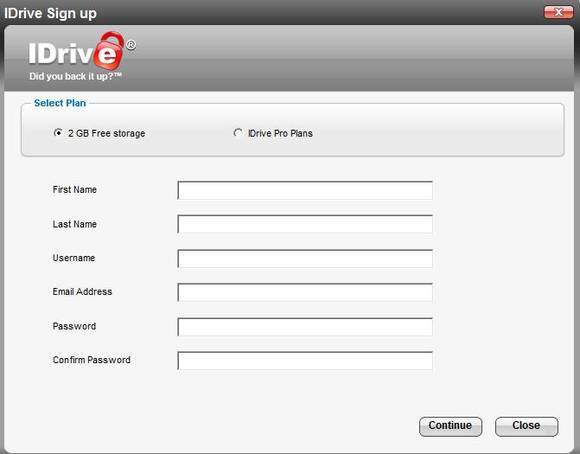580x454 pixels.
Task: Click the Email Address label
Action: (x=82, y=292)
